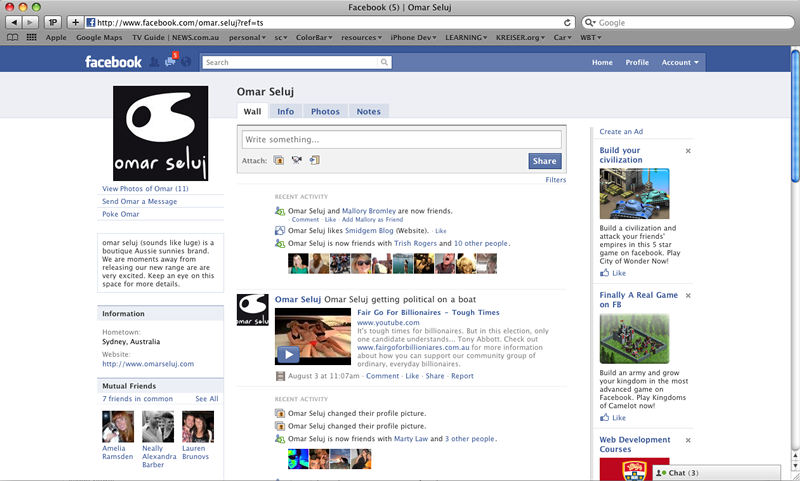Screen dimensions: 800x481
Task: Open Facebook messages icon with badge
Action: click(170, 61)
